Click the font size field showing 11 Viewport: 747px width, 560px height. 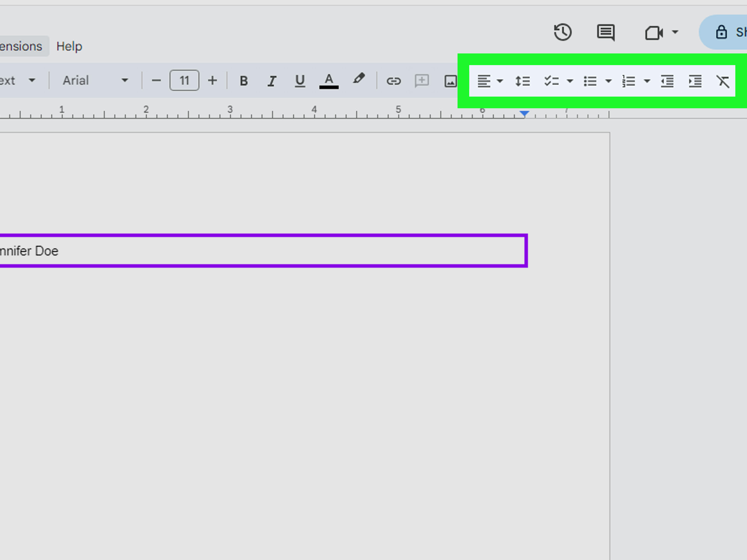click(184, 80)
